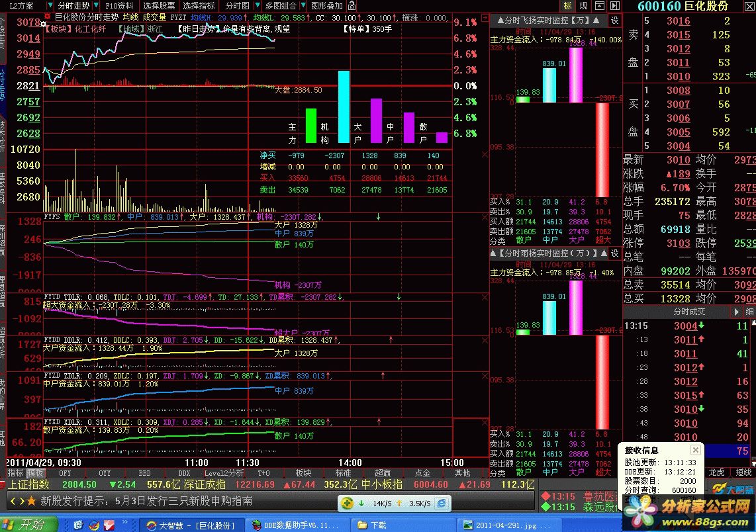Select the 模板 tab at the bottom
756x532 pixels.
(x=34, y=473)
